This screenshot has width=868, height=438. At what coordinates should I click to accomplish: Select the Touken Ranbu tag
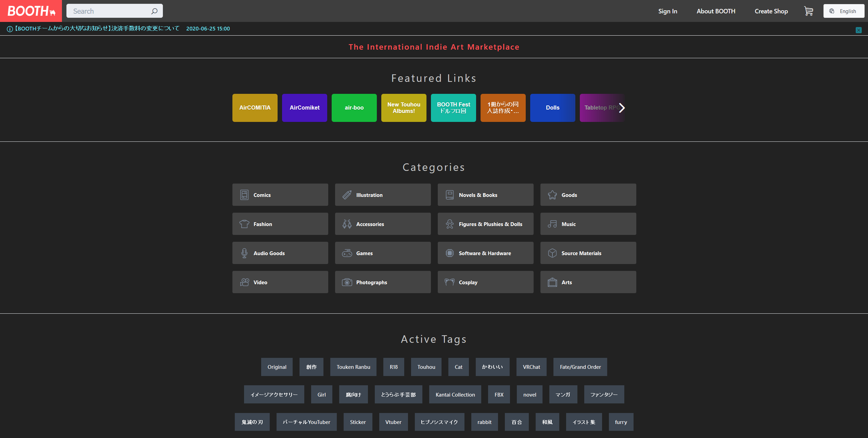pos(353,367)
